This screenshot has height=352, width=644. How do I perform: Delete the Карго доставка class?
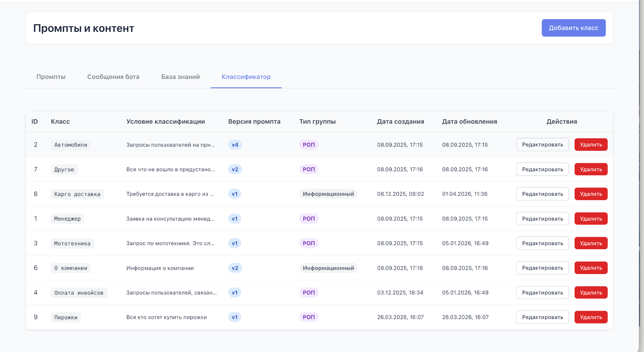point(591,194)
